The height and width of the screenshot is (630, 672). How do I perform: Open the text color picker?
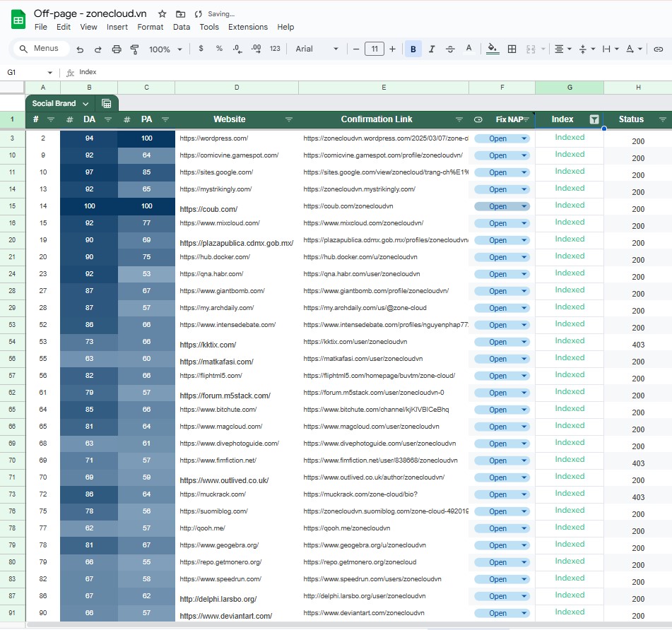pos(469,49)
